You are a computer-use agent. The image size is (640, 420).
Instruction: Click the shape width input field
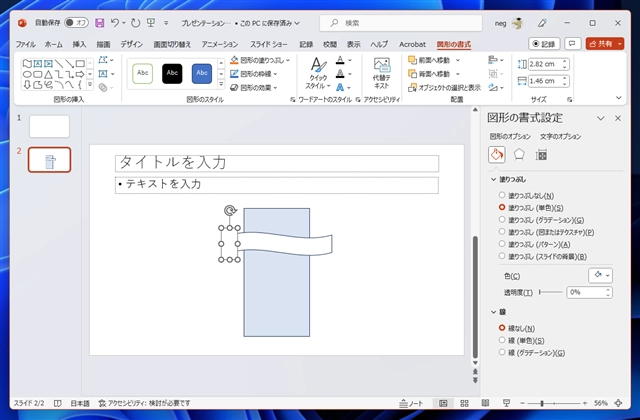pos(545,81)
